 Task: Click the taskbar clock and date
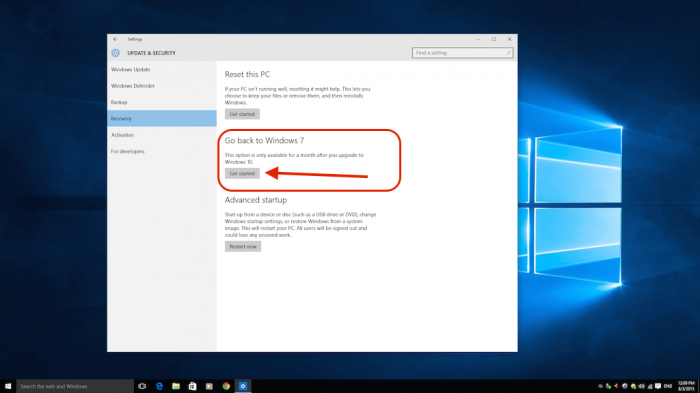[x=686, y=386]
